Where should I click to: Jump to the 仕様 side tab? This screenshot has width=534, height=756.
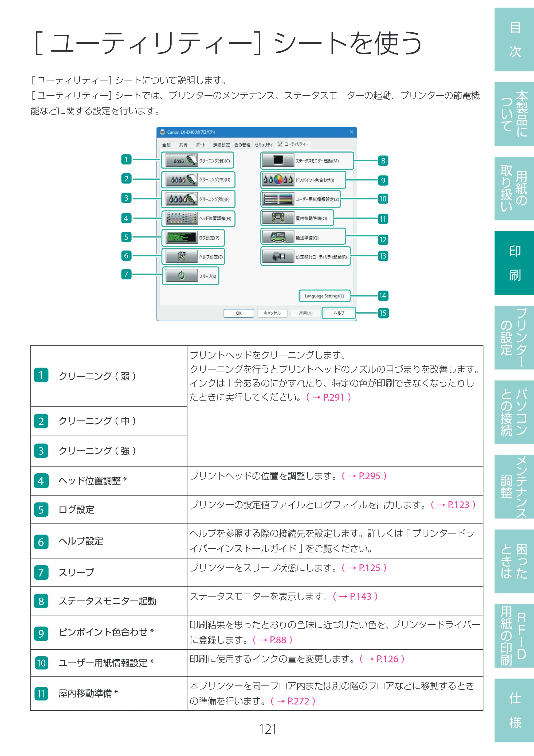514,711
